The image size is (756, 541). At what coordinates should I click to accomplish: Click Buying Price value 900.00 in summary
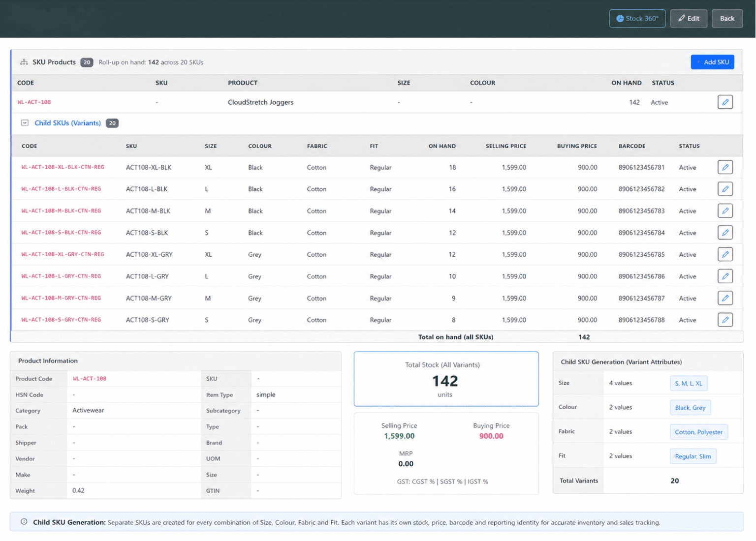[x=491, y=436]
